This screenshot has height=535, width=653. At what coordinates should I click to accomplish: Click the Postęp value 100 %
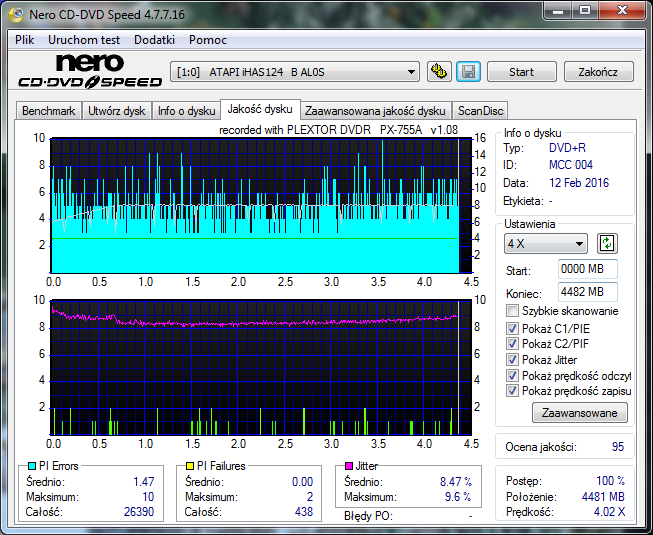point(611,481)
